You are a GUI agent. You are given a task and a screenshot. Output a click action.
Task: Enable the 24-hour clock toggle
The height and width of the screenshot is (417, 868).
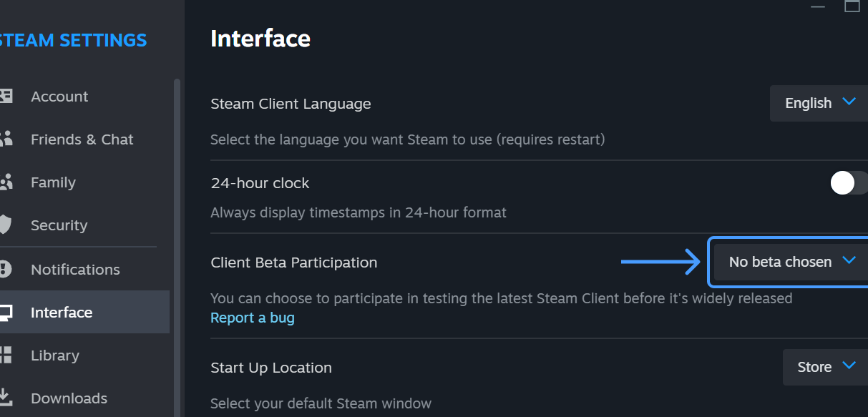coord(849,183)
